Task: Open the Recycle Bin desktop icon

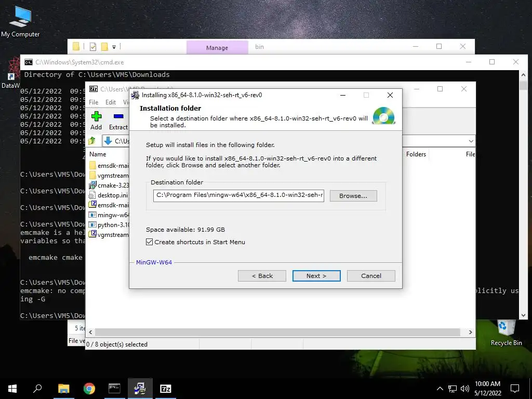Action: [x=506, y=333]
